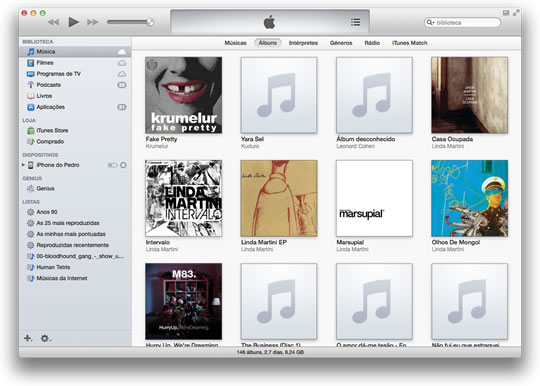Open the Rádio tab
540x386 pixels.
tap(372, 43)
